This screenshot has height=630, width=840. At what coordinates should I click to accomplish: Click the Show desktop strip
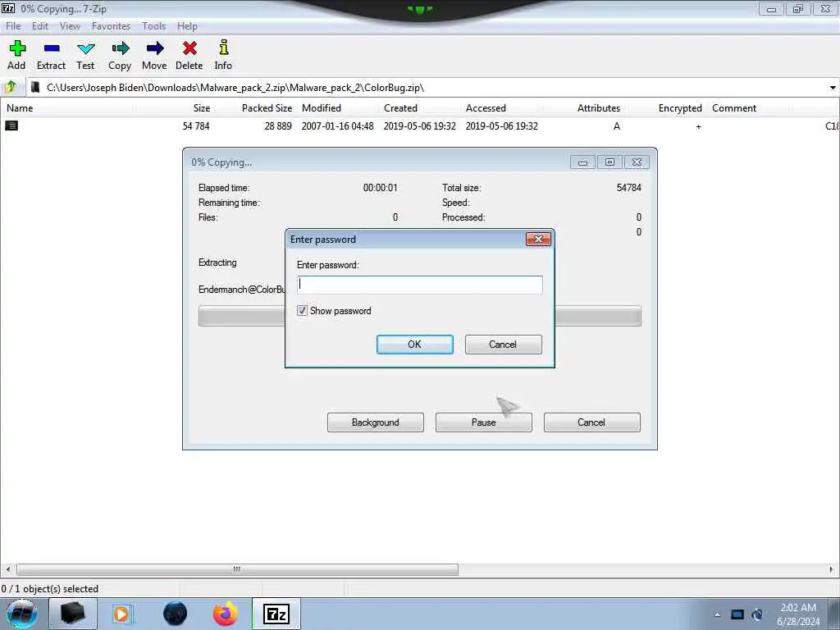835,614
